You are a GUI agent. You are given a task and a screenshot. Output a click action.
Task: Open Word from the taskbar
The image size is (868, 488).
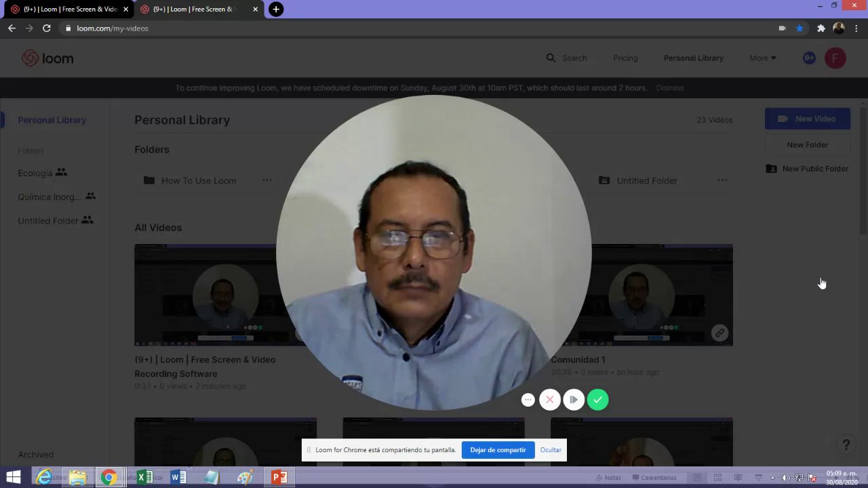pyautogui.click(x=178, y=478)
